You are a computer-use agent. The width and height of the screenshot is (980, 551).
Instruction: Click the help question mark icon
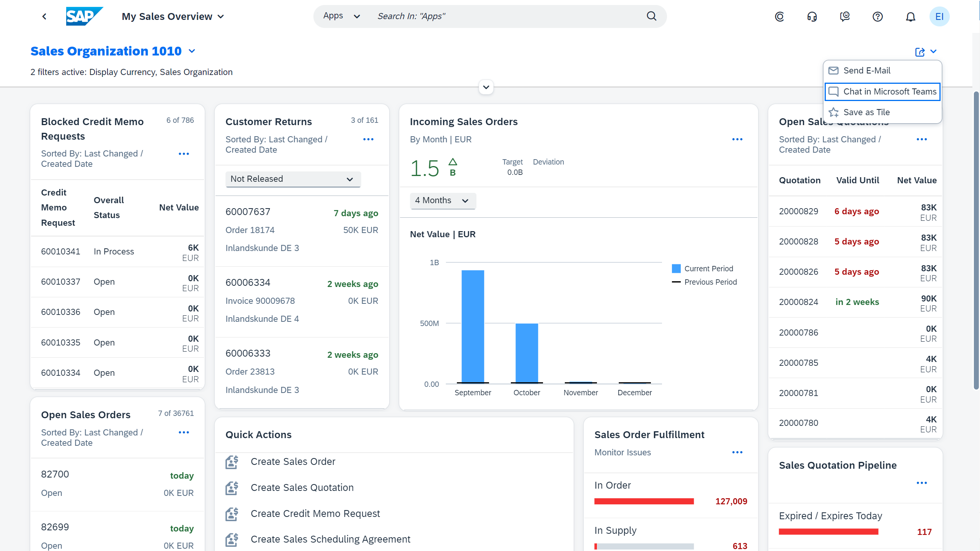click(877, 16)
